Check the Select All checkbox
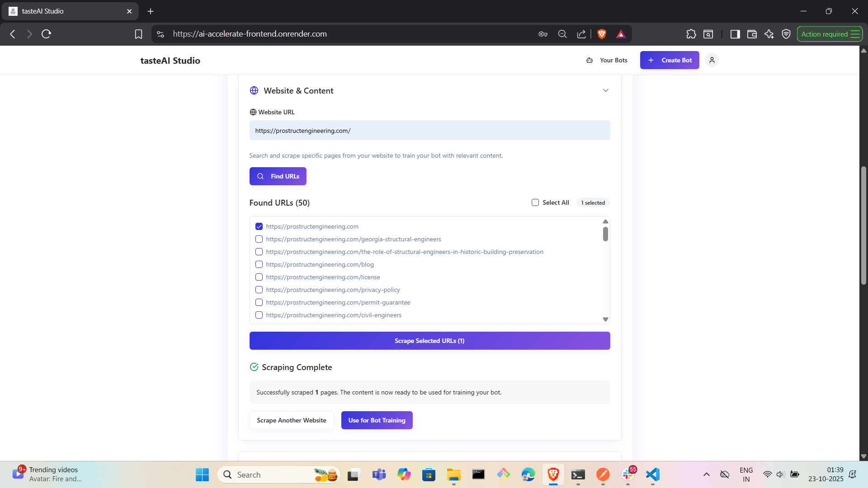 click(535, 202)
